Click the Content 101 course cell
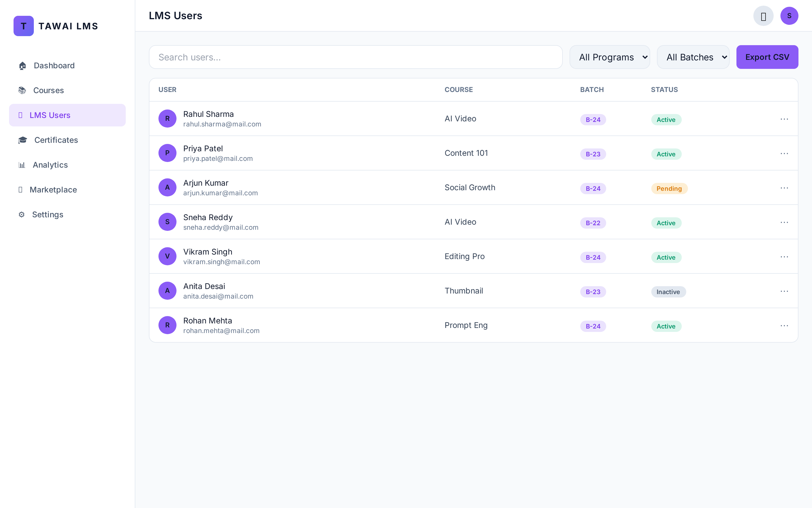The image size is (812, 508). (x=466, y=153)
